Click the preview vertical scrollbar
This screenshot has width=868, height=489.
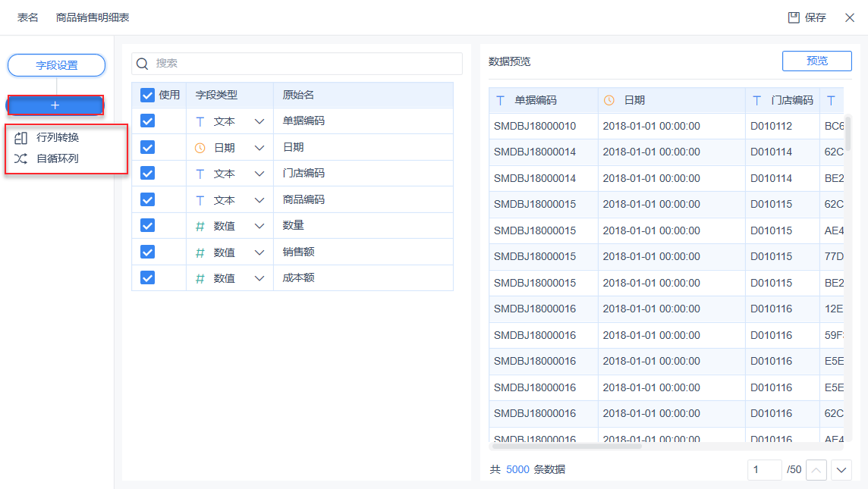848,133
